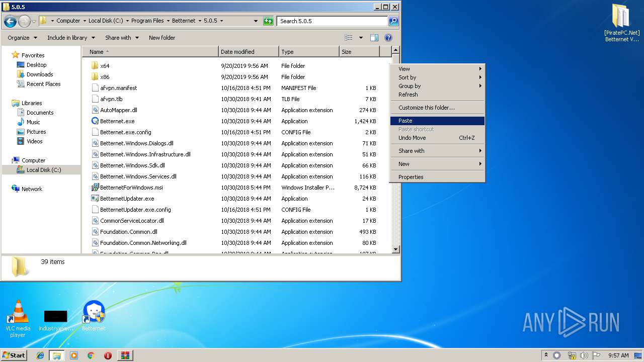644x362 pixels.
Task: Launch Google Chrome from taskbar
Action: (x=91, y=355)
